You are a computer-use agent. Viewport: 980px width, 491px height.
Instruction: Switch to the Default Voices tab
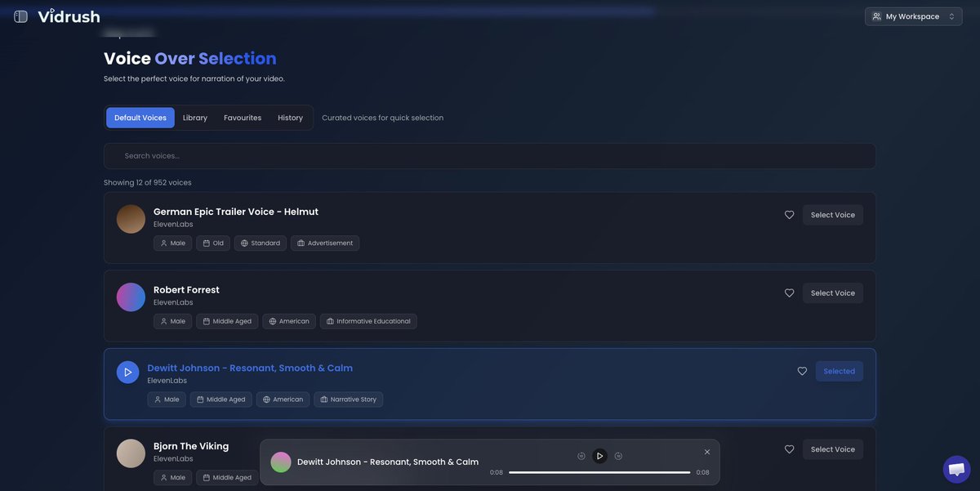140,118
